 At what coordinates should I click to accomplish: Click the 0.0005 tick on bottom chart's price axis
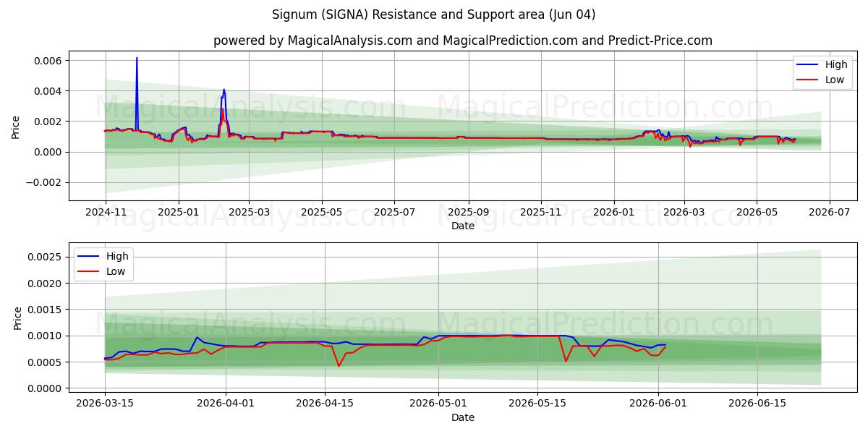[x=46, y=362]
